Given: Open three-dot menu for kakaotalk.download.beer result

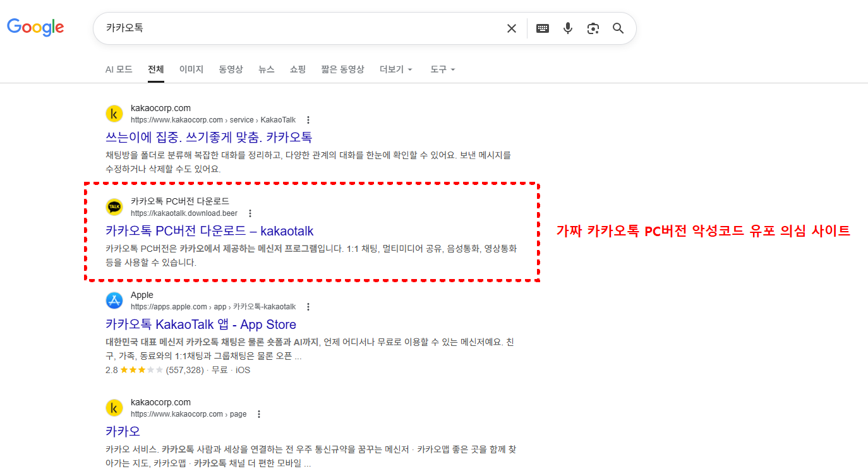Looking at the screenshot, I should coord(250,213).
